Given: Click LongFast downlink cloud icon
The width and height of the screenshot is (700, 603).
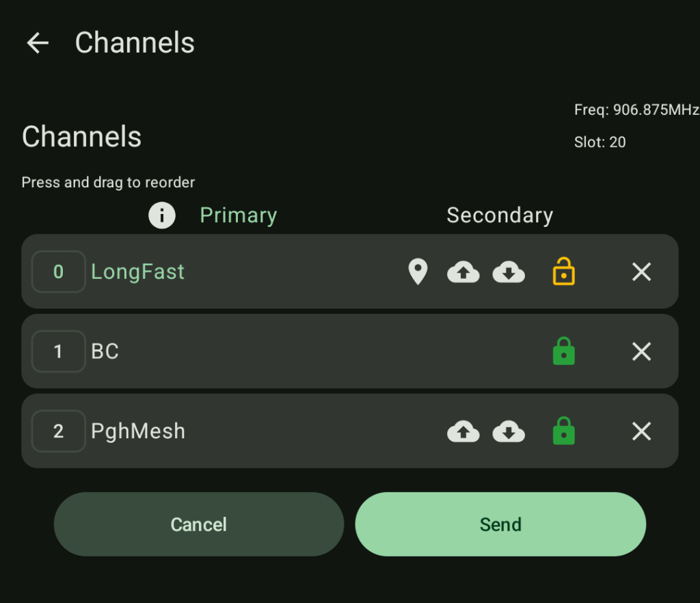Looking at the screenshot, I should (509, 272).
